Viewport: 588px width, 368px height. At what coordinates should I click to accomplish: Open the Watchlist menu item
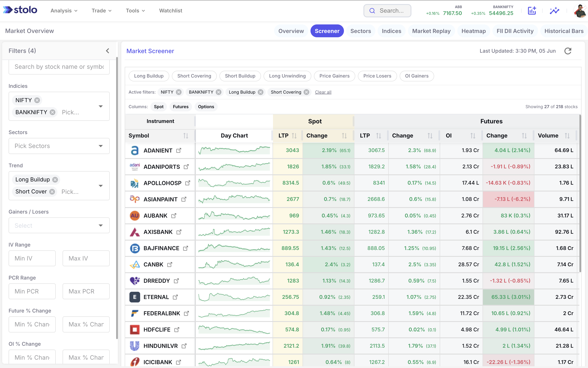click(171, 11)
